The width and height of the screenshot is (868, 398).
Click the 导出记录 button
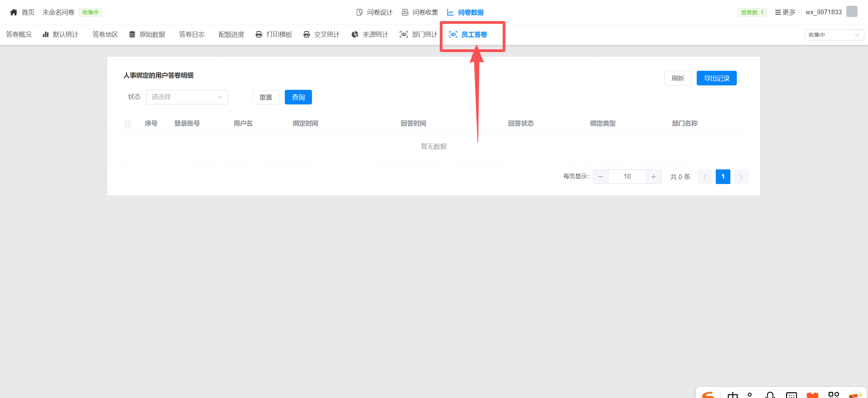(x=716, y=78)
